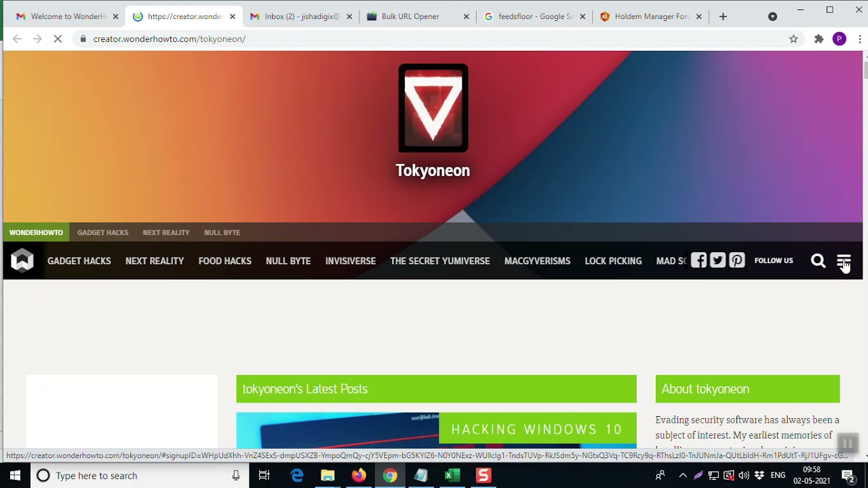Image resolution: width=868 pixels, height=488 pixels.
Task: Bookmark this page with the star icon
Action: pos(793,39)
